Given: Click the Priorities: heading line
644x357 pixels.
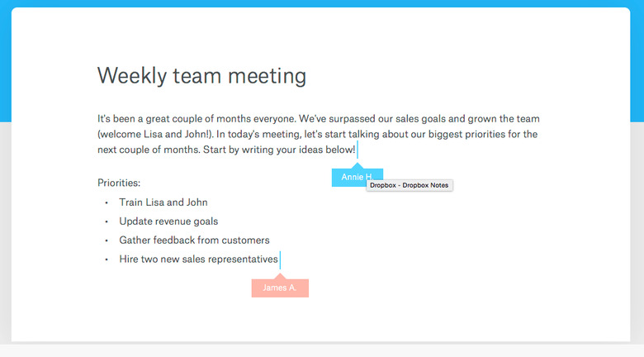Looking at the screenshot, I should coord(119,183).
